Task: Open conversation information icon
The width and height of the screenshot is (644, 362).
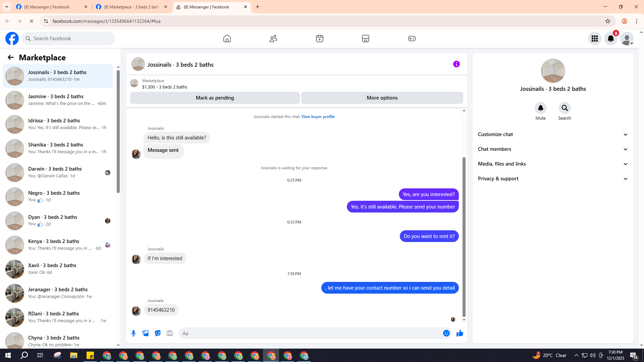Action: tap(457, 64)
